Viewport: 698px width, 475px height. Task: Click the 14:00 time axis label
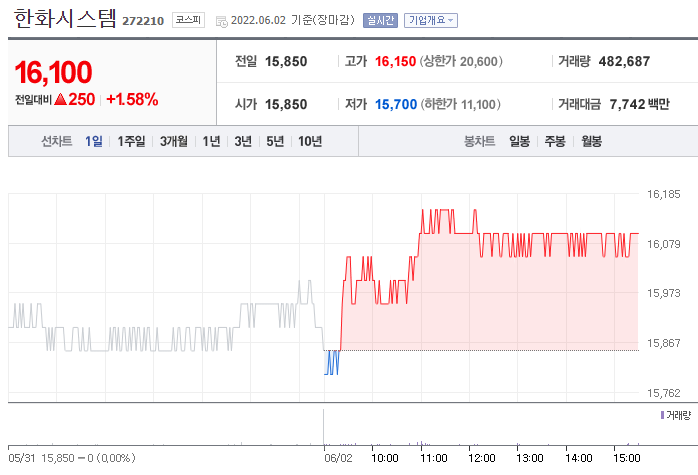pyautogui.click(x=579, y=458)
